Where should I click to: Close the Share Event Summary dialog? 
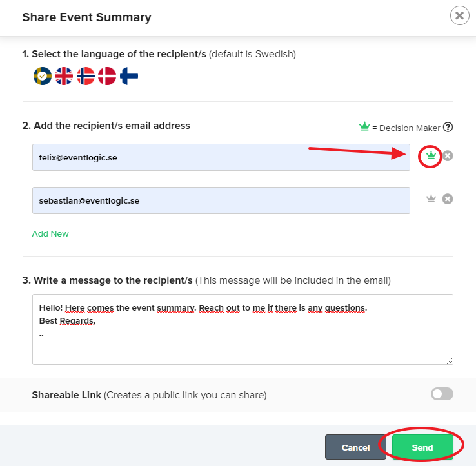tap(460, 15)
